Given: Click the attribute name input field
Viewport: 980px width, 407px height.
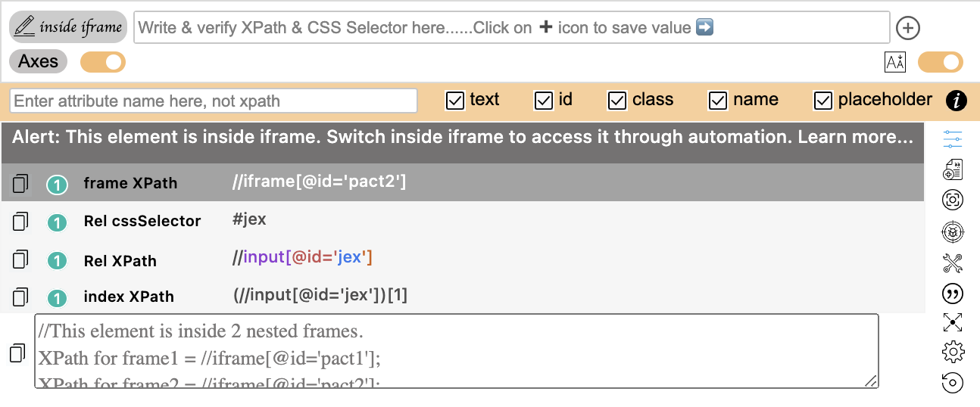Looking at the screenshot, I should tap(214, 101).
